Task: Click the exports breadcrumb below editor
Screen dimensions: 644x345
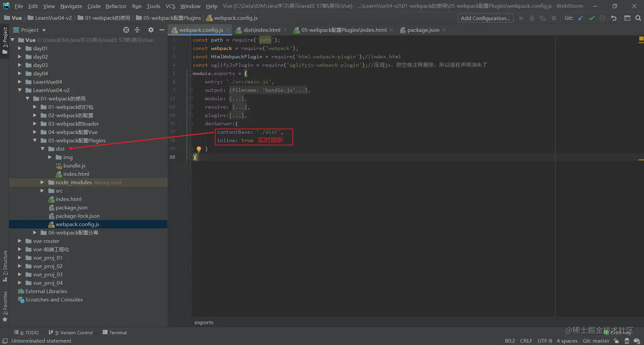Action: point(204,322)
